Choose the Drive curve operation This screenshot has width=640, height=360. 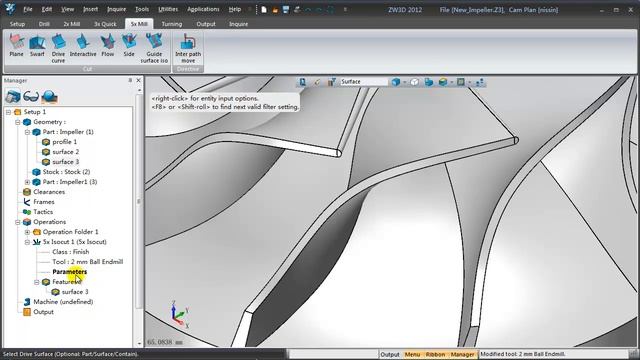coord(58,48)
